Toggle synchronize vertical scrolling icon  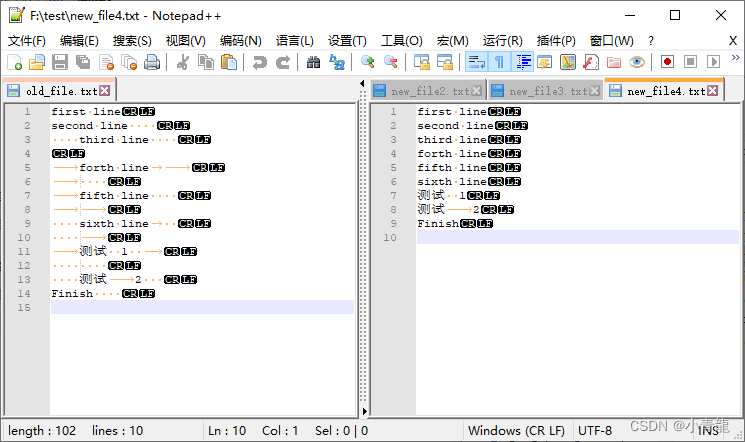click(421, 62)
